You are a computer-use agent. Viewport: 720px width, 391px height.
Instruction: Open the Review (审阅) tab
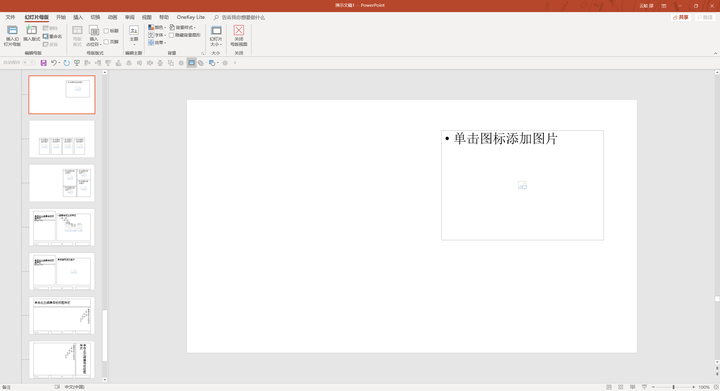point(129,17)
